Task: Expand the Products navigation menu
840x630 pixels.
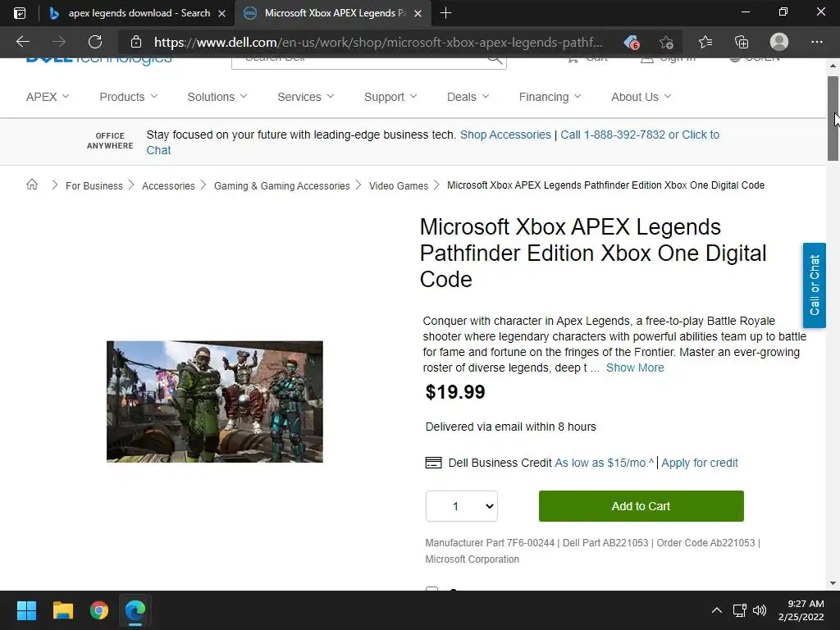Action: 129,97
